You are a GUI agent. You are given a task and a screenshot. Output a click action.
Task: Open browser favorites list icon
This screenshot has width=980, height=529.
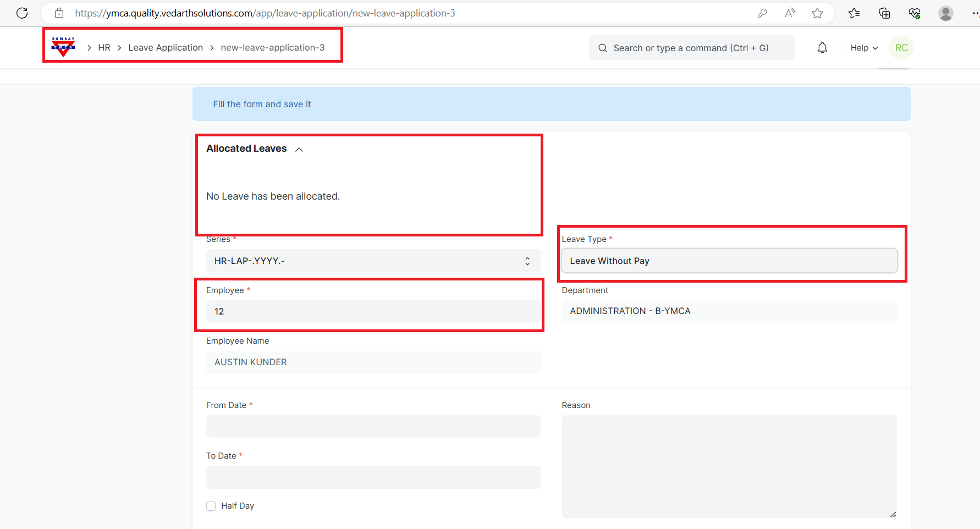pos(854,13)
